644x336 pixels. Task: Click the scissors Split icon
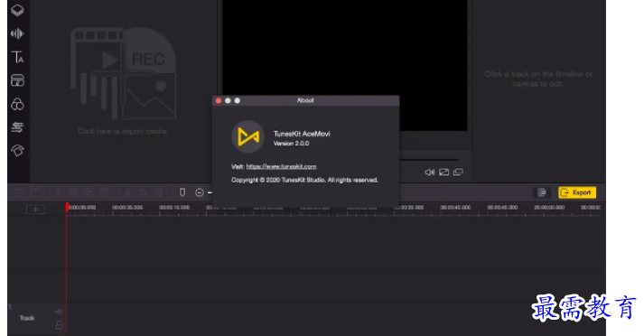pos(58,192)
